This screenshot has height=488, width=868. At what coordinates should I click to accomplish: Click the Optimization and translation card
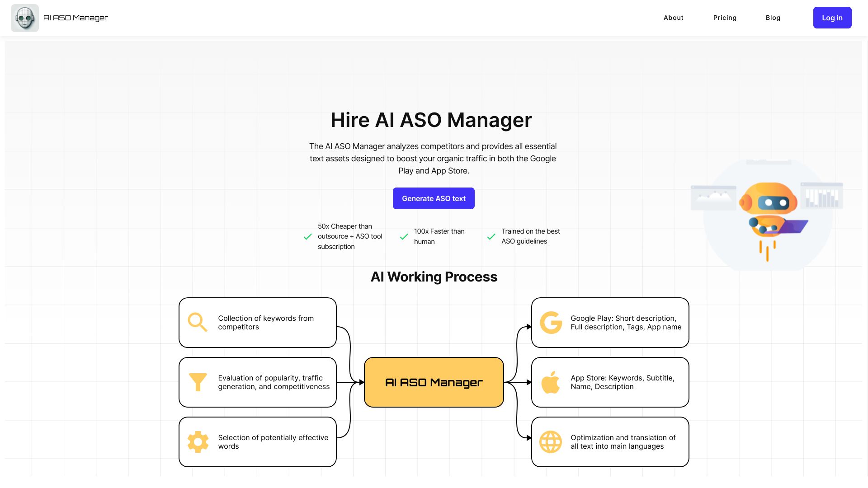pos(610,441)
